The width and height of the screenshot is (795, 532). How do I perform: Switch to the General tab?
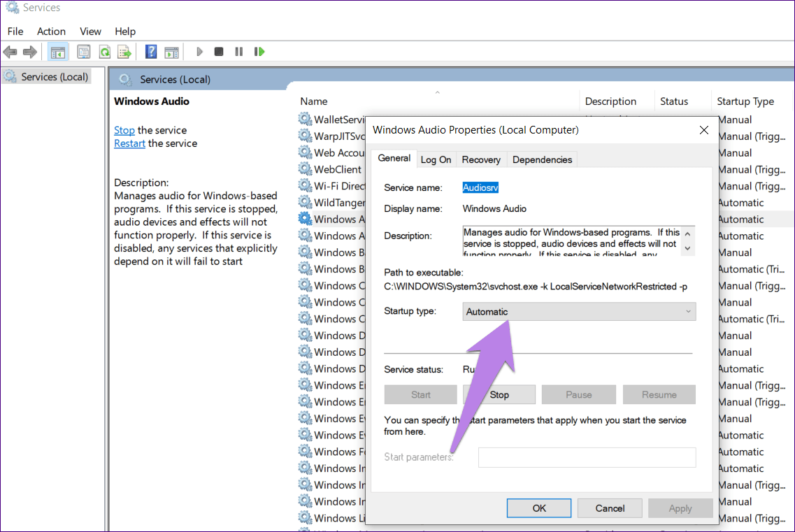coord(394,158)
